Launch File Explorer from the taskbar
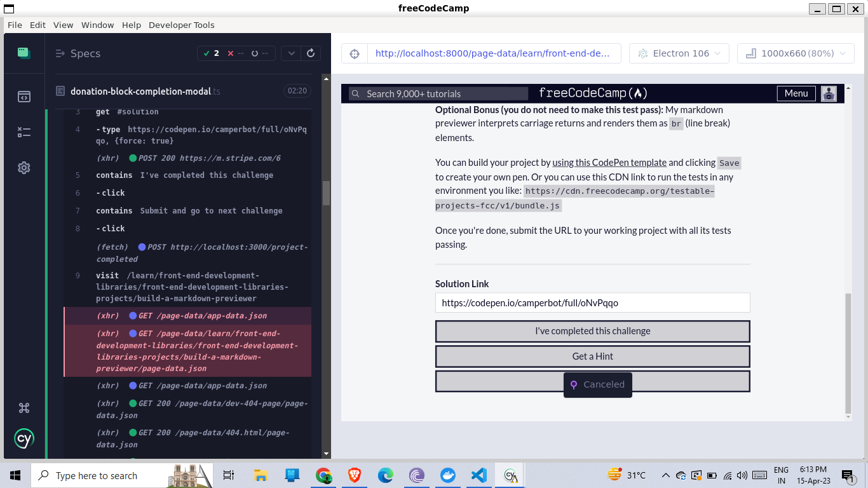Viewport: 868px width, 488px height. click(x=261, y=475)
